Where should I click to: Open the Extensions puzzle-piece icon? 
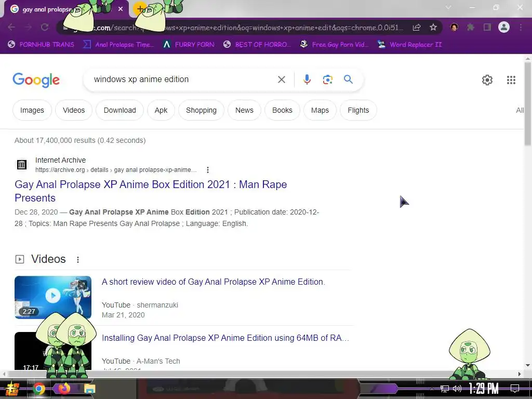(x=471, y=27)
